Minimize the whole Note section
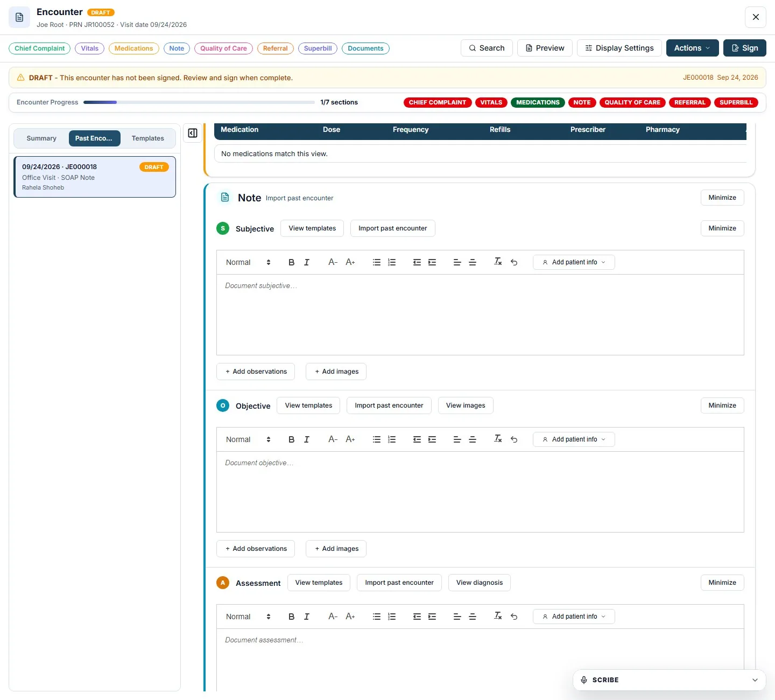 [x=722, y=198]
